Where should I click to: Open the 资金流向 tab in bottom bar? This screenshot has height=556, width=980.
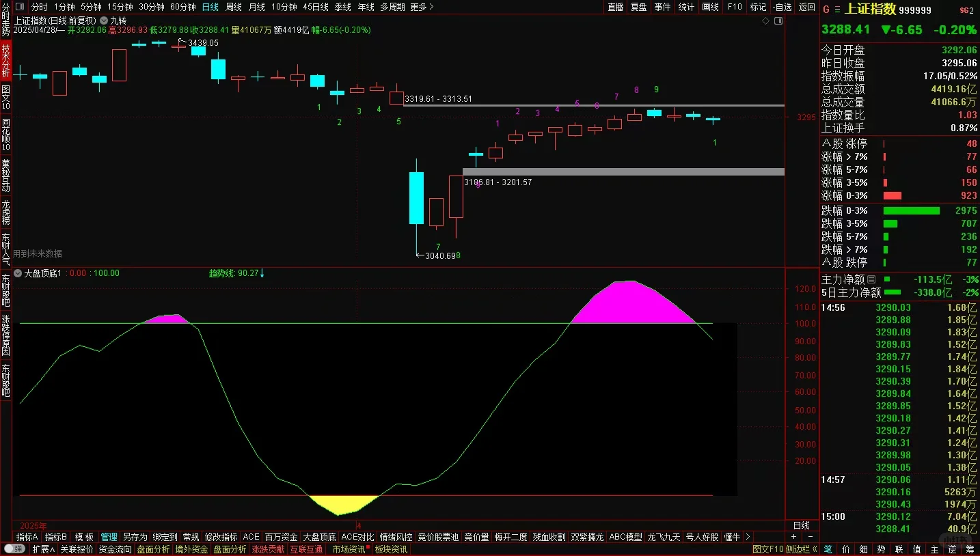coord(115,549)
